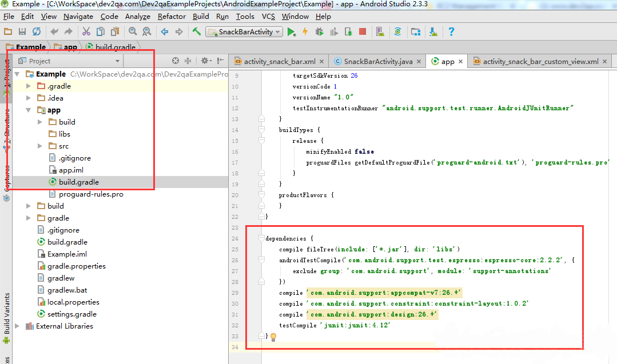The width and height of the screenshot is (617, 364).
Task: Open the Project panel gear settings
Action: [x=206, y=61]
